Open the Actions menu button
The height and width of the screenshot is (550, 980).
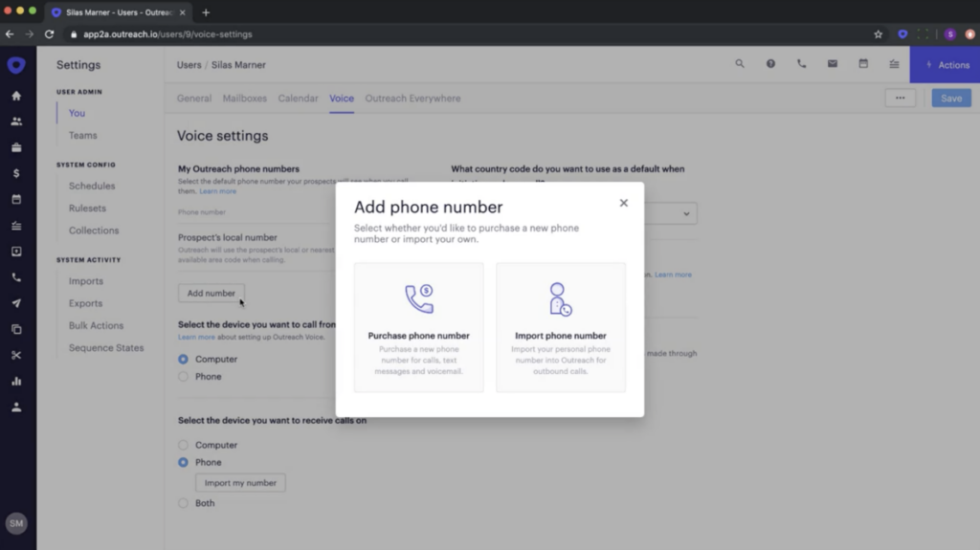point(945,65)
